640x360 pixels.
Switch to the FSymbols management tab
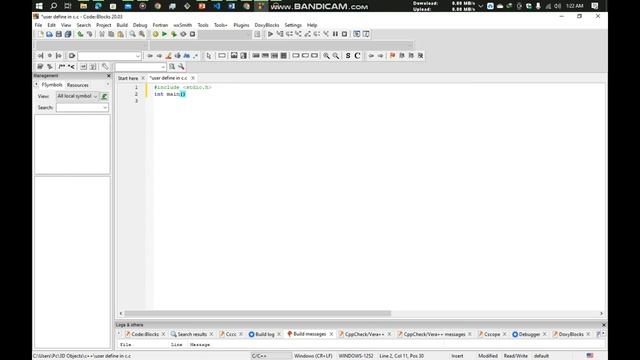(x=52, y=85)
